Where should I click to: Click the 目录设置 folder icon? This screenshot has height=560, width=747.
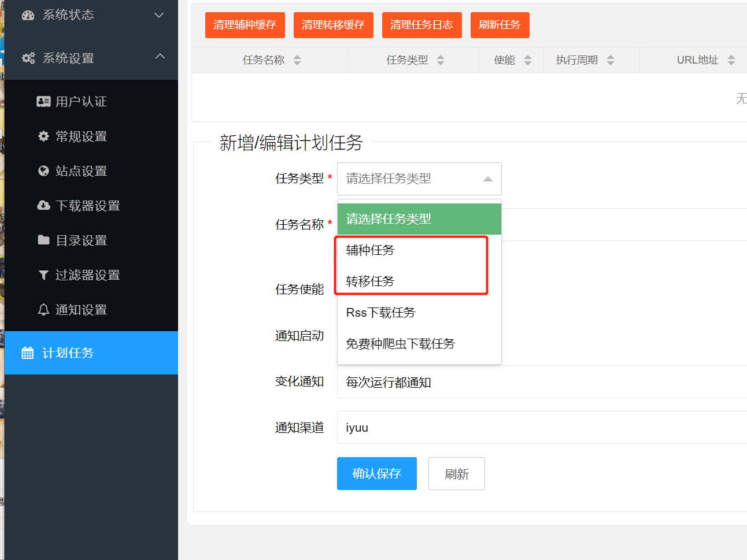pyautogui.click(x=43, y=240)
